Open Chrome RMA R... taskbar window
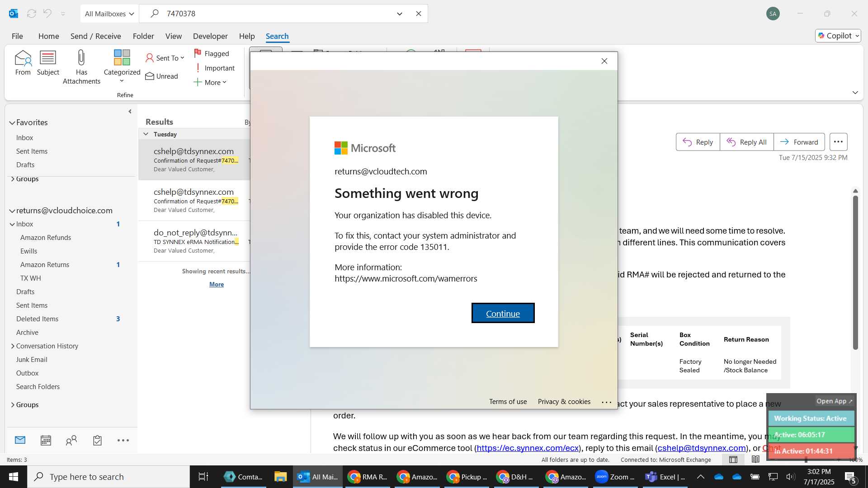 pyautogui.click(x=367, y=477)
